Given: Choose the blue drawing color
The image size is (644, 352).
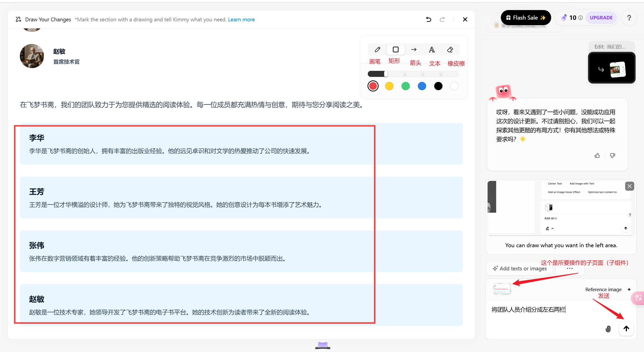Looking at the screenshot, I should click(422, 86).
